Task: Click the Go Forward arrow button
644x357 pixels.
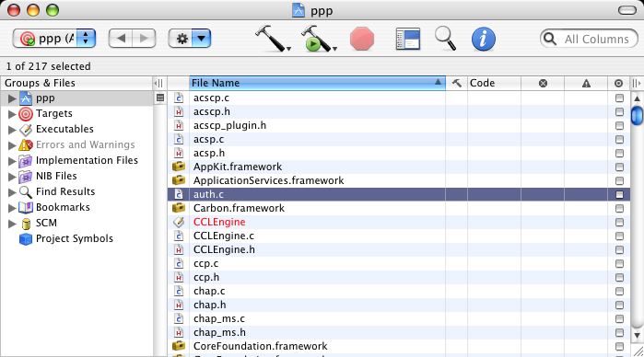Action: (x=144, y=39)
